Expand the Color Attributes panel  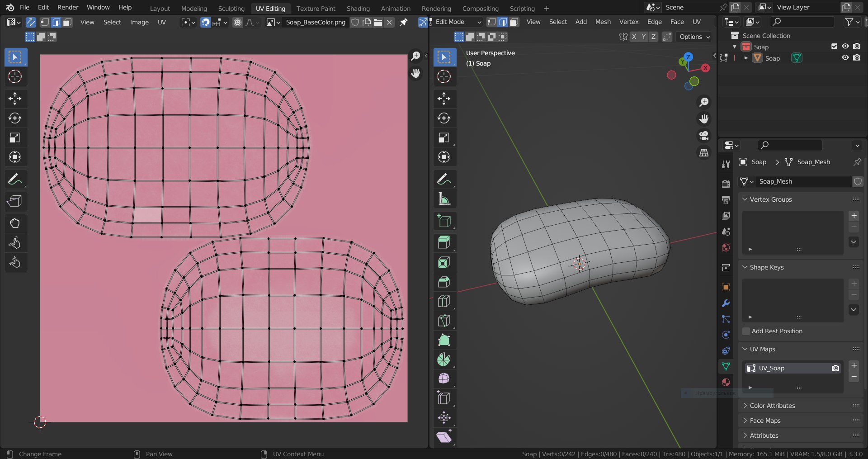point(745,406)
